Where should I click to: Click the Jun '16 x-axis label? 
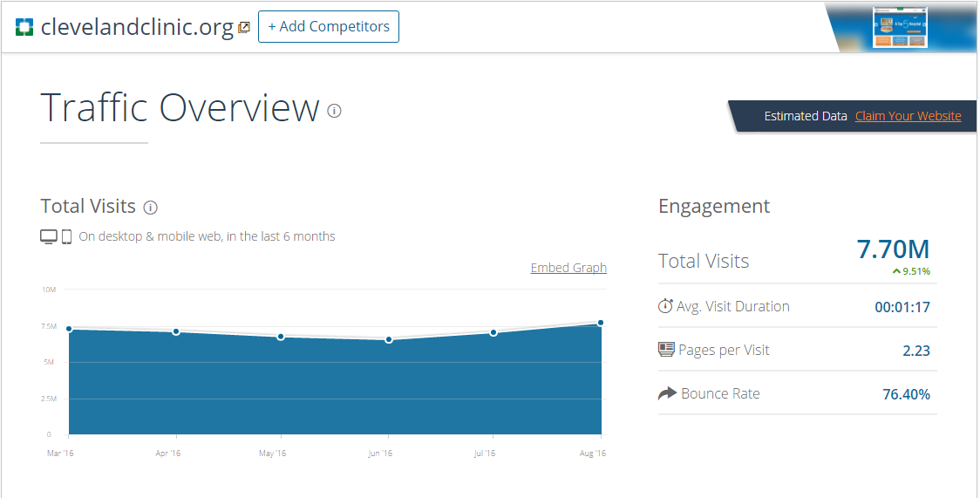pos(380,453)
